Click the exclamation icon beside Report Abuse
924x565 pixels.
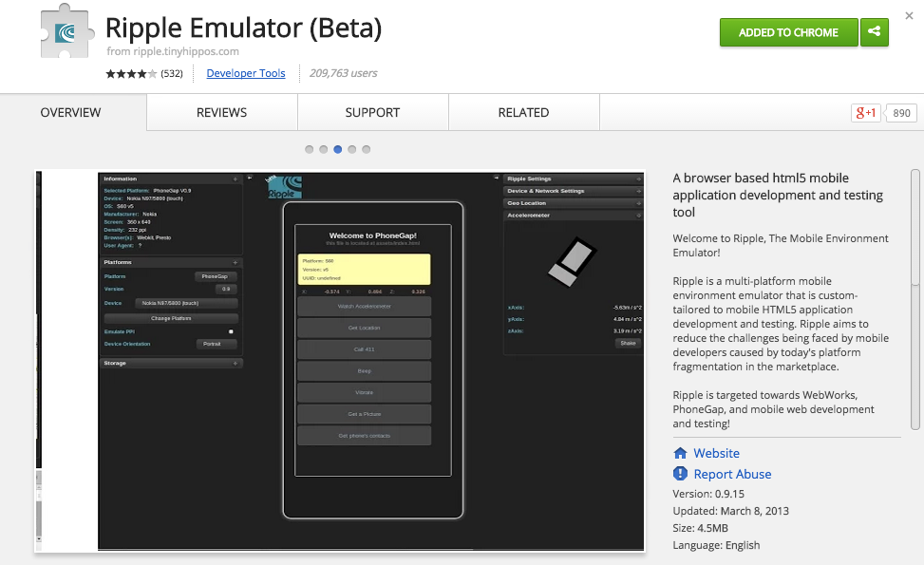tap(680, 474)
